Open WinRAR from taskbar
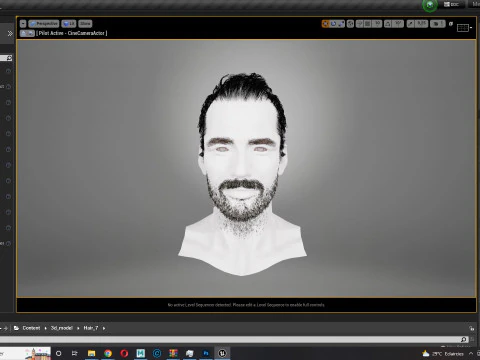The image size is (480, 360). [x=173, y=353]
